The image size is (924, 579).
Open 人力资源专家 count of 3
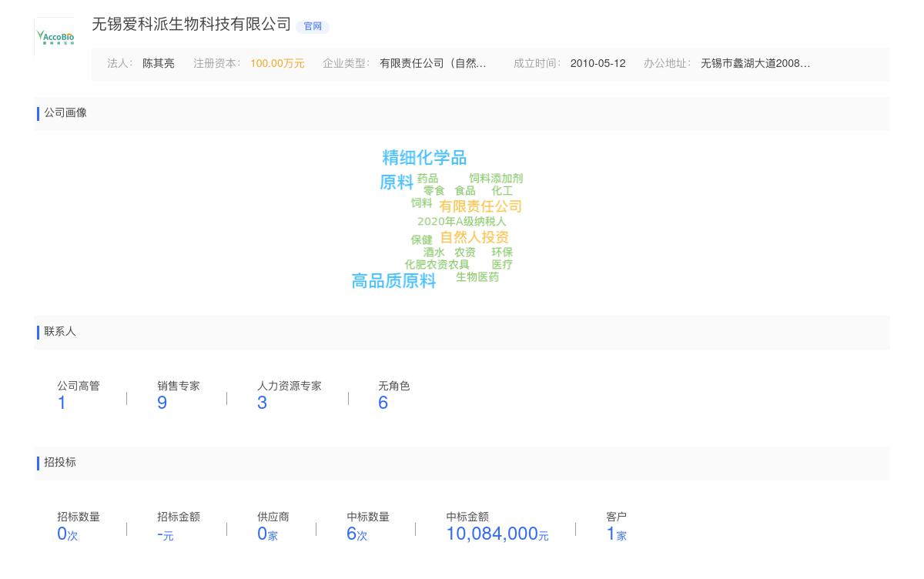(x=262, y=403)
